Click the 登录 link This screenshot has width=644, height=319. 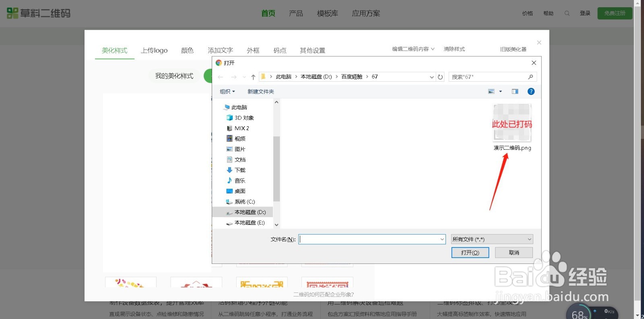click(585, 13)
